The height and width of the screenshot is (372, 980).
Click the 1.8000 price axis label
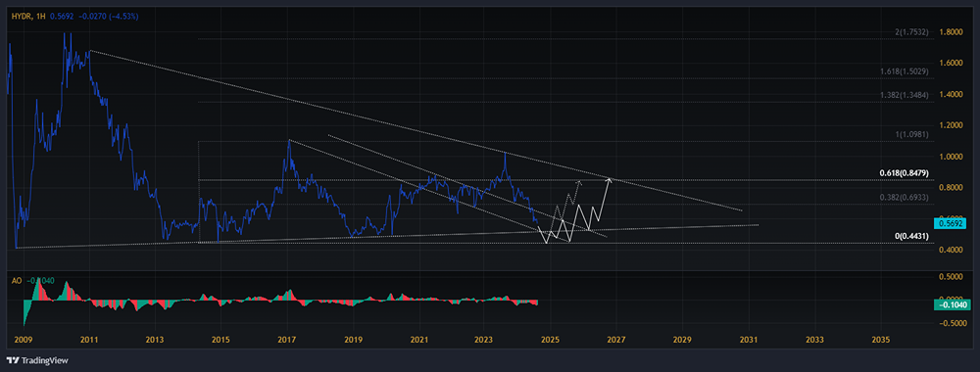tap(952, 32)
